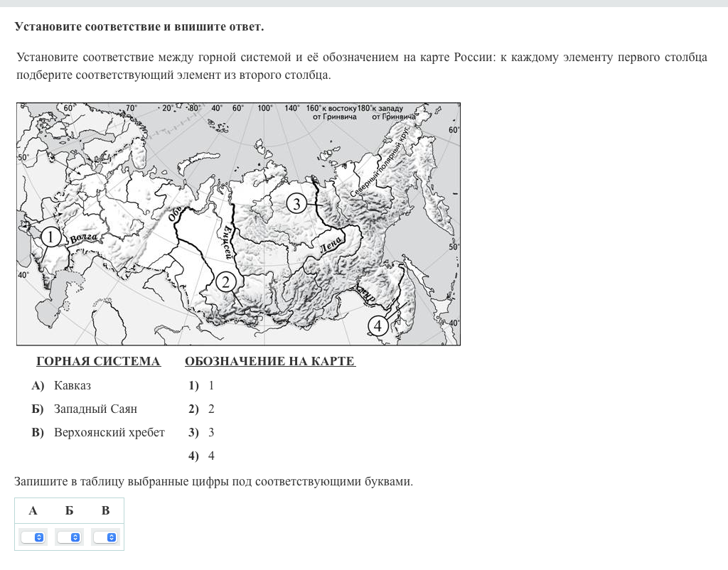Select the Западный Саян list item
Image resolution: width=728 pixels, height=570 pixels.
click(95, 409)
